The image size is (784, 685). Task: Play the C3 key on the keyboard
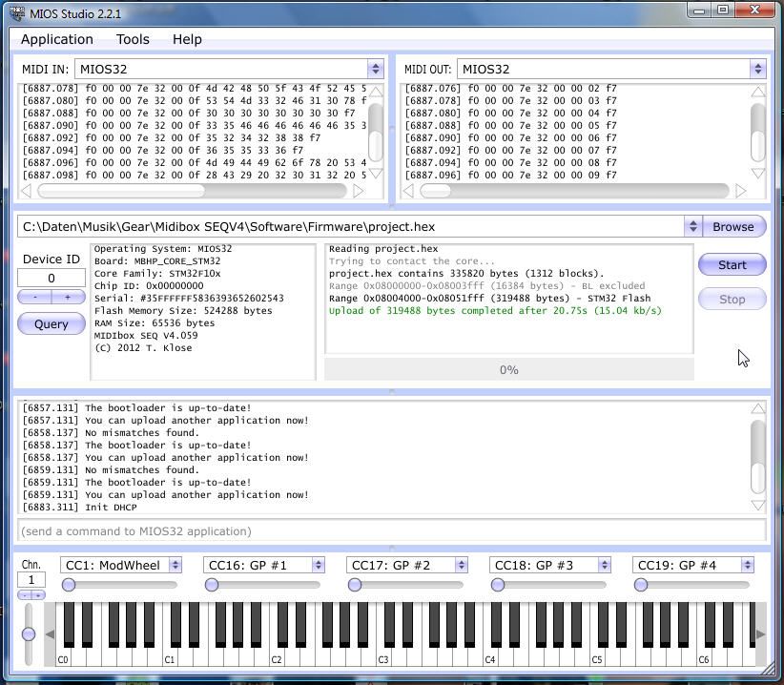tap(383, 659)
